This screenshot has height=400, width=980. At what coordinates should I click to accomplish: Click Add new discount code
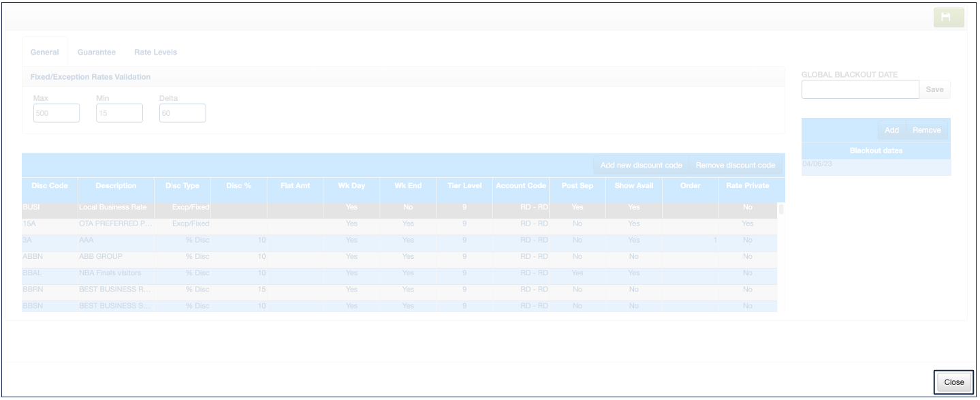(641, 166)
